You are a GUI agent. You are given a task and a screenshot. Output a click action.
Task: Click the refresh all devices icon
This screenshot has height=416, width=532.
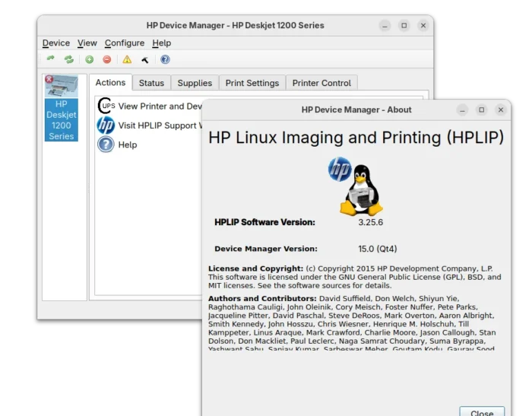point(69,59)
